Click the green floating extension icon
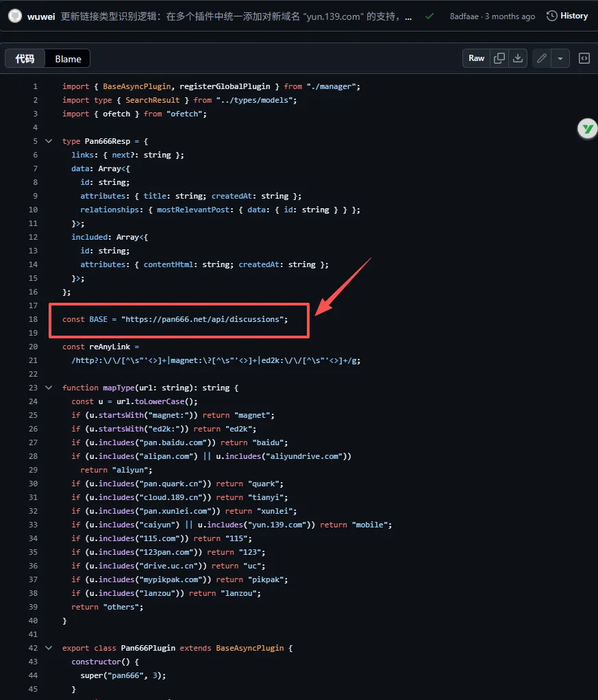Screen dimensions: 598x700 click(587, 129)
